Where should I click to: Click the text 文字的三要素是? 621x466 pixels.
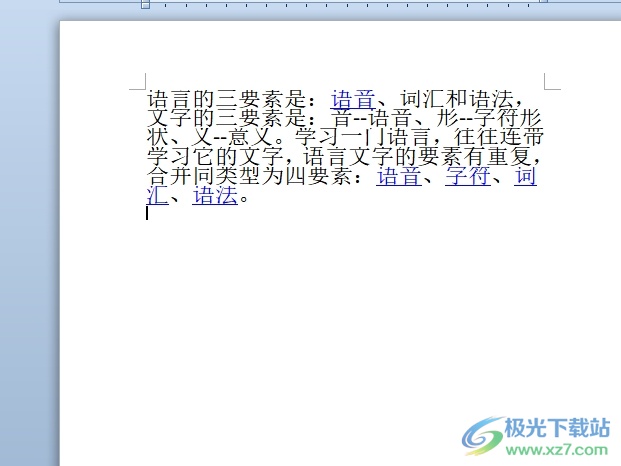pyautogui.click(x=227, y=118)
